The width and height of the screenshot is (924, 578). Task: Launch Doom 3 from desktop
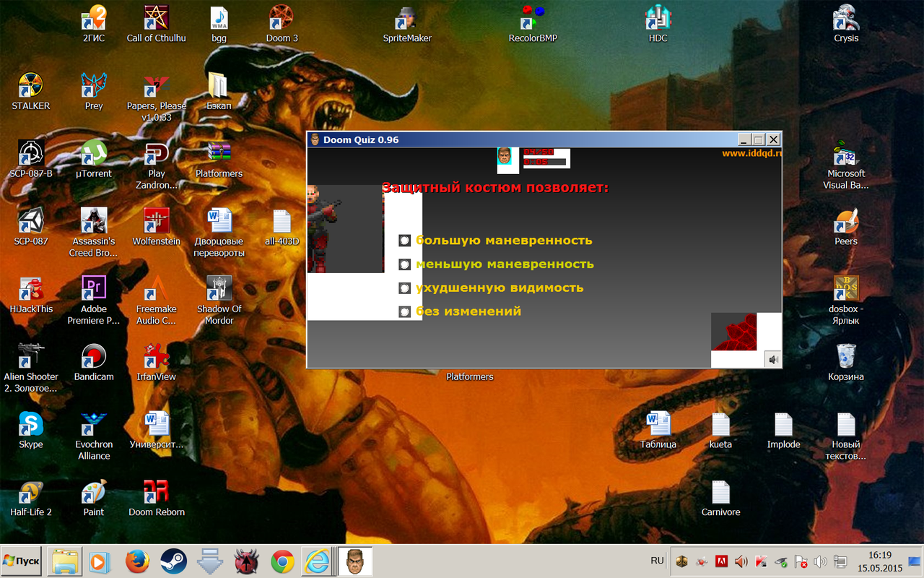282,25
